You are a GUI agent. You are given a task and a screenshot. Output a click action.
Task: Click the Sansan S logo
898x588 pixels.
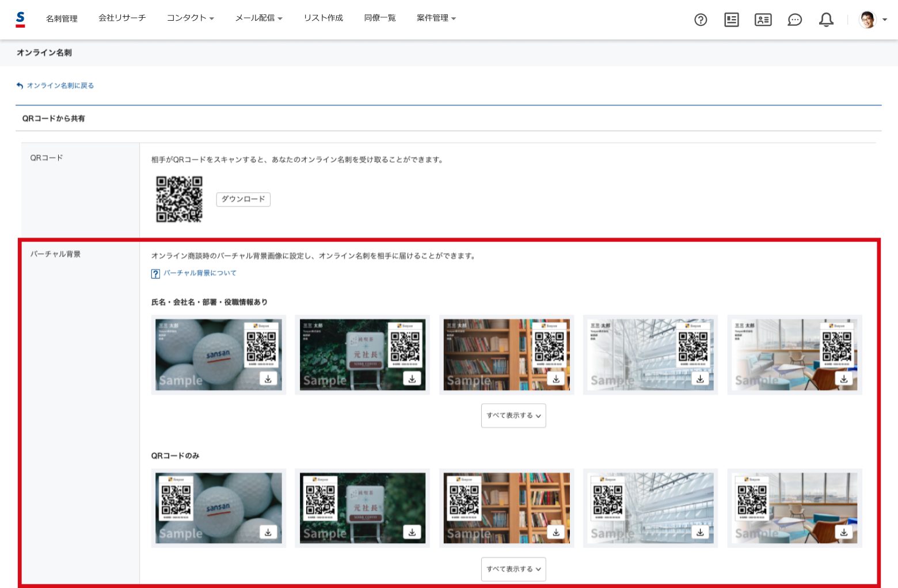(x=20, y=19)
